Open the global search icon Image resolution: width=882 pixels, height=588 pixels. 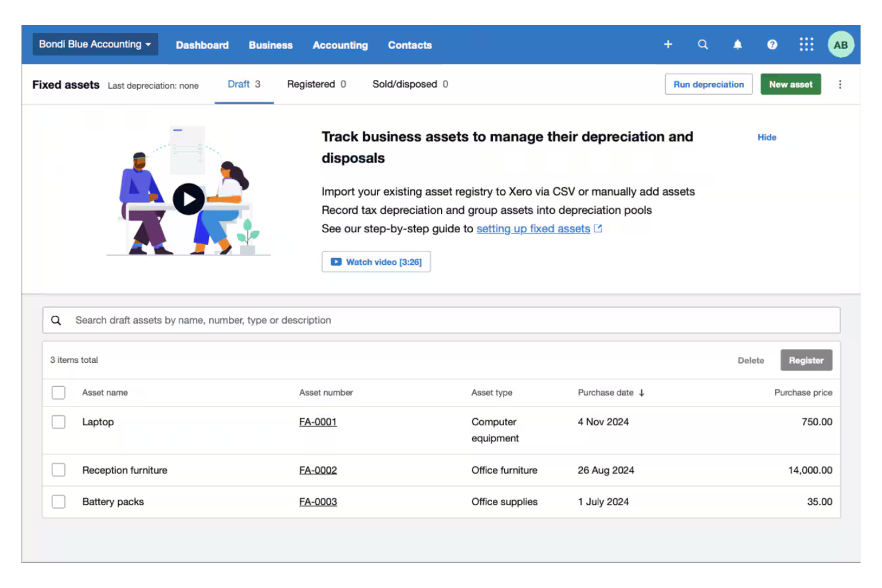(703, 44)
